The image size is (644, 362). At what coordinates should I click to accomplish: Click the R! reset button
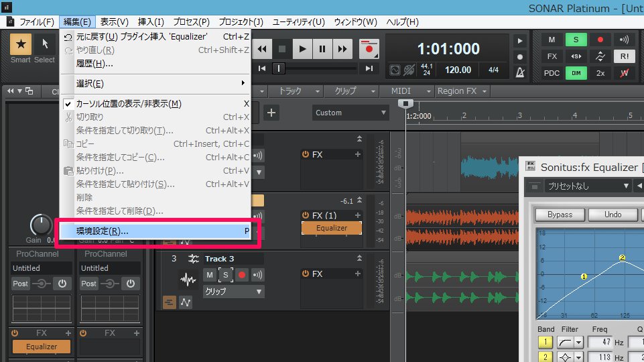tap(625, 56)
